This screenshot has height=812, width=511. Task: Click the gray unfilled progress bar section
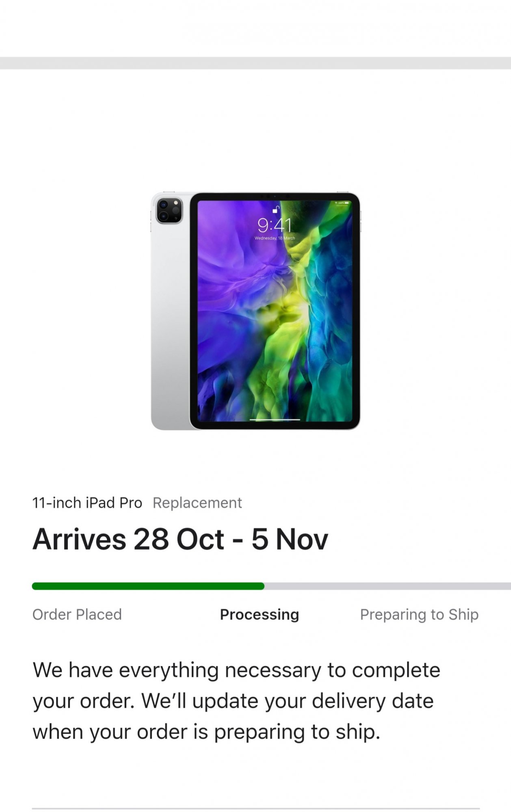(x=388, y=586)
